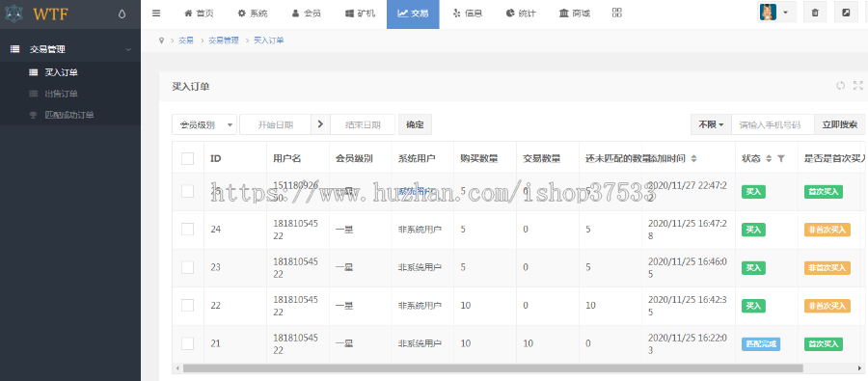Screen dimensions: 868x381
Task: Click the phone number search field
Action: [773, 124]
